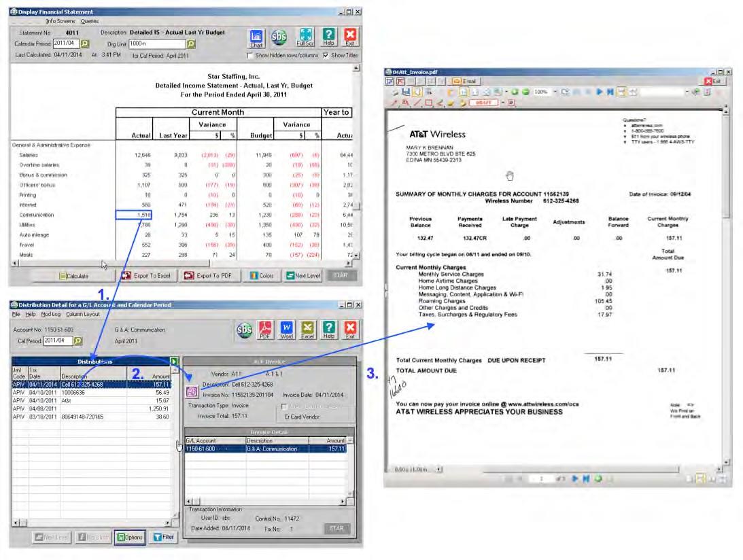The width and height of the screenshot is (743, 560).
Task: Open the Help menu in Distribution Detail
Action: tap(31, 315)
